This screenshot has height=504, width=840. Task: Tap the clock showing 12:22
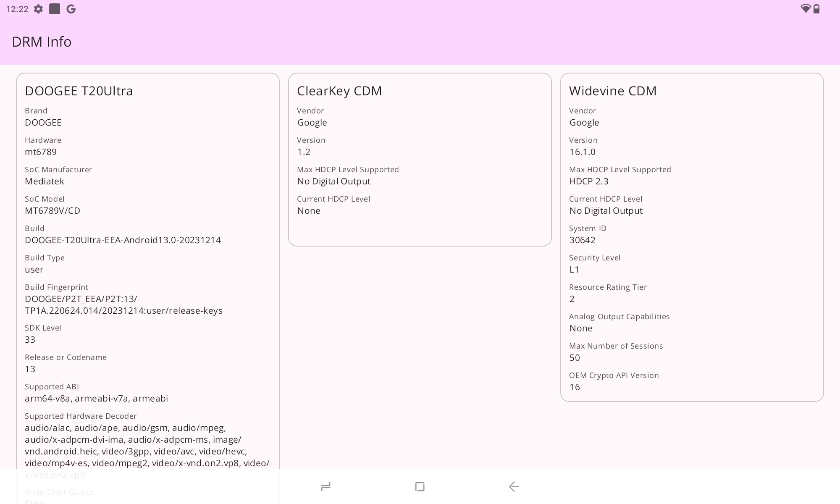click(17, 9)
